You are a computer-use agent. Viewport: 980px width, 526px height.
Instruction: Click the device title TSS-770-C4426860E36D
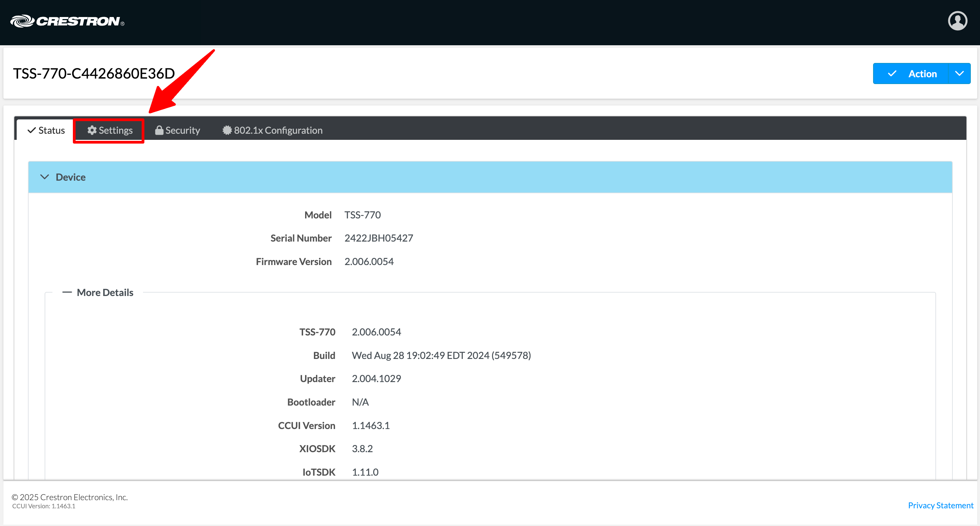pyautogui.click(x=94, y=73)
